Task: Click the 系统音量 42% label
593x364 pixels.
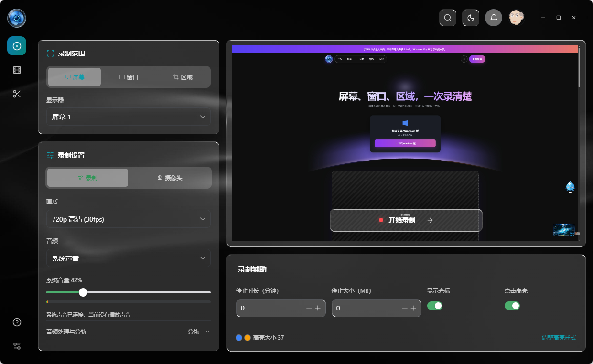Action: tap(64, 280)
